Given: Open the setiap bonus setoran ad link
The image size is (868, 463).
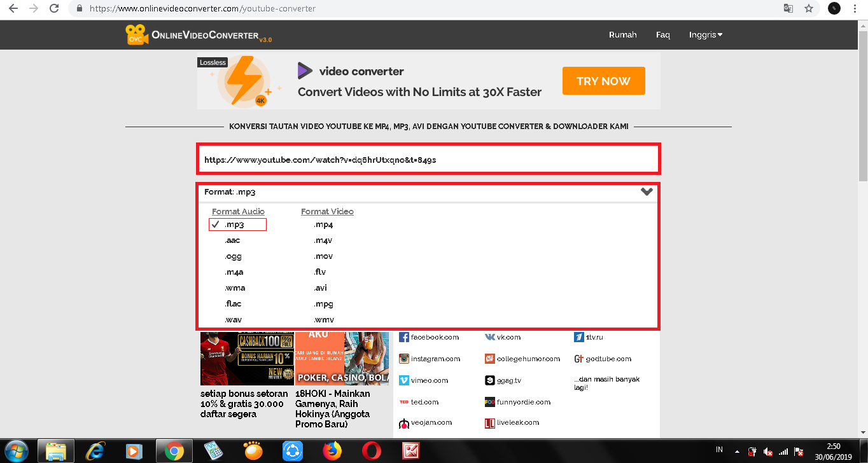Looking at the screenshot, I should point(244,404).
